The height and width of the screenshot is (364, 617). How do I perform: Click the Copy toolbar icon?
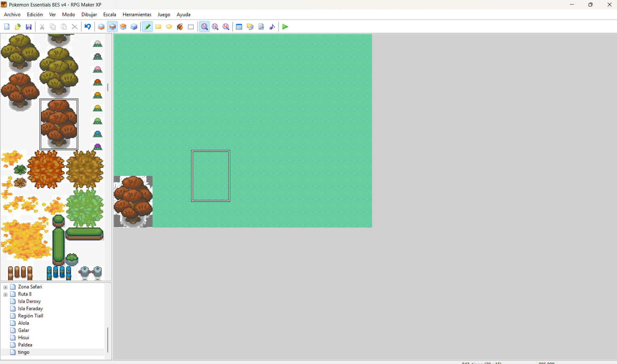[53, 27]
